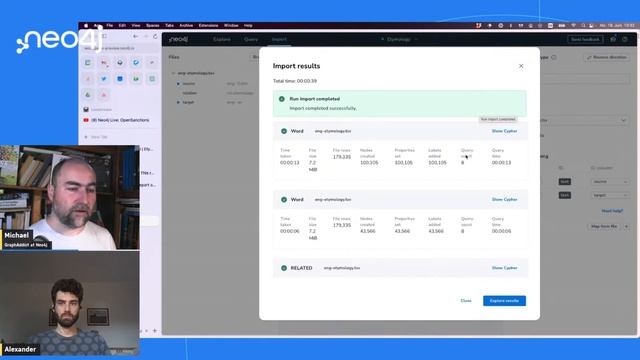
Task: Click the Close button in dialog footer
Action: [x=466, y=301]
